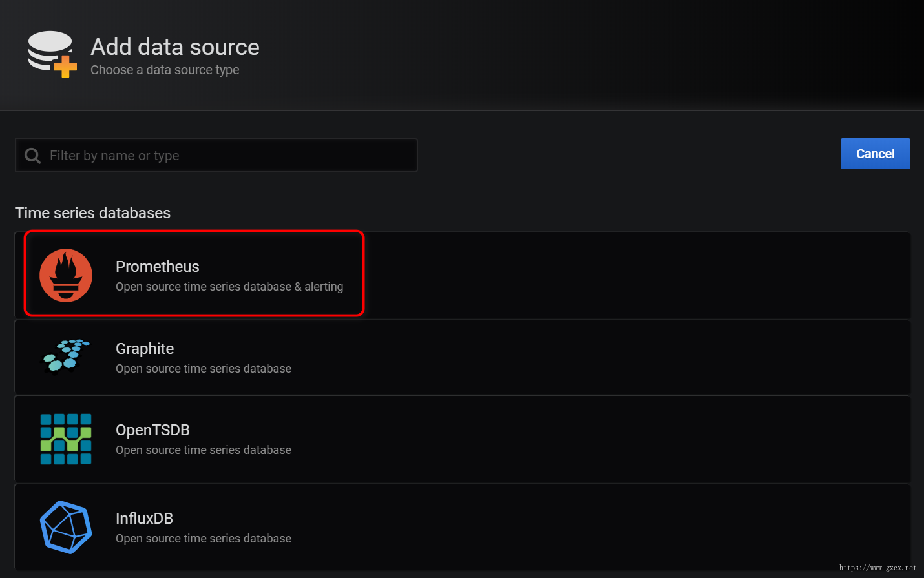Click the search magnifier icon
Screen dimensions: 924x578
[x=32, y=156]
